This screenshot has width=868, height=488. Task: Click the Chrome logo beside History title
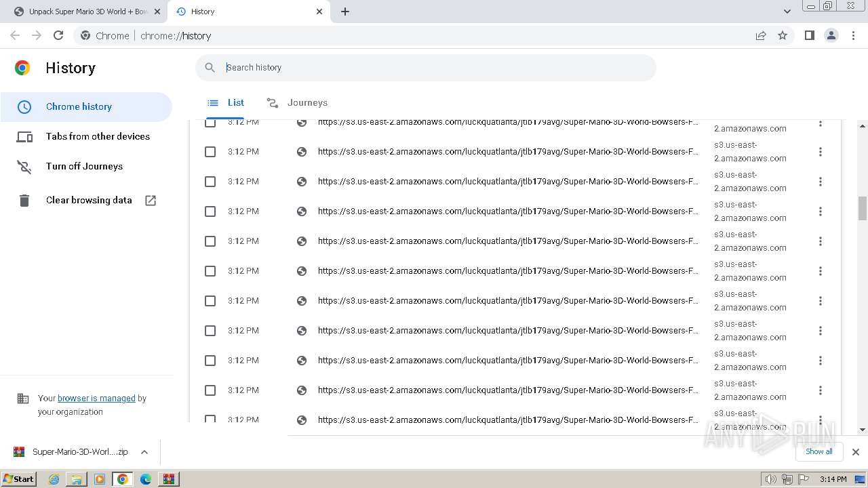[22, 68]
